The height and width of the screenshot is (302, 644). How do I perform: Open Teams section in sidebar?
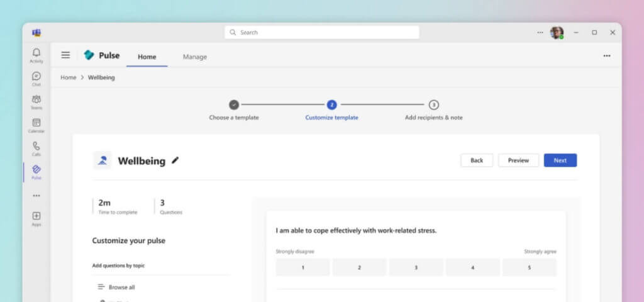36,103
